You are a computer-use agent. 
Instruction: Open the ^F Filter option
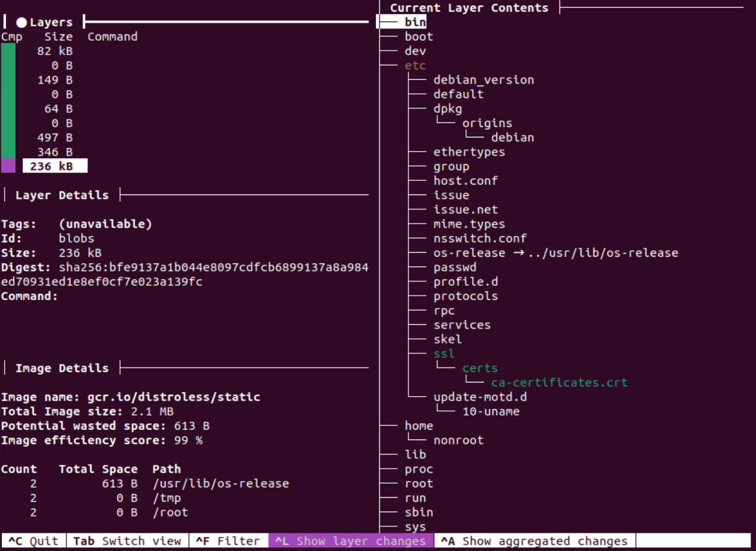tap(228, 541)
